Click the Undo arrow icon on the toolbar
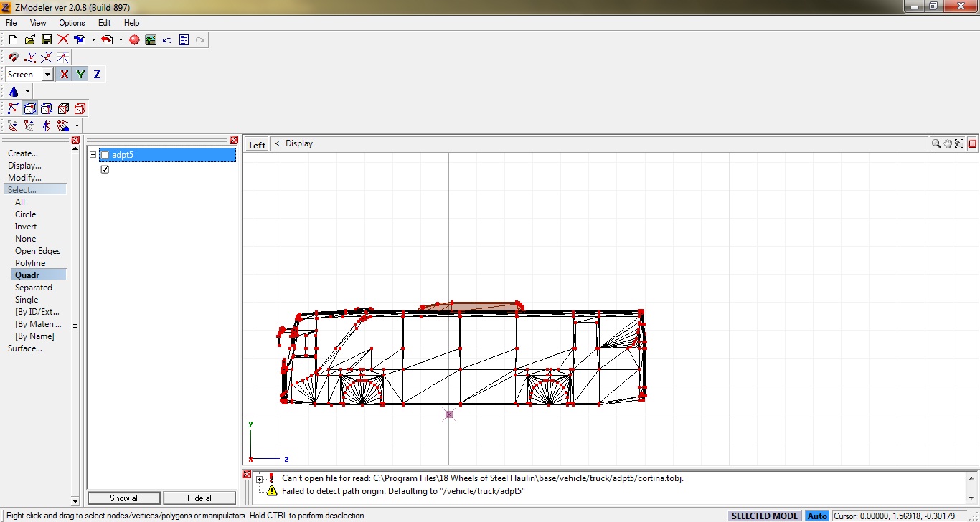The image size is (980, 522). [x=166, y=39]
